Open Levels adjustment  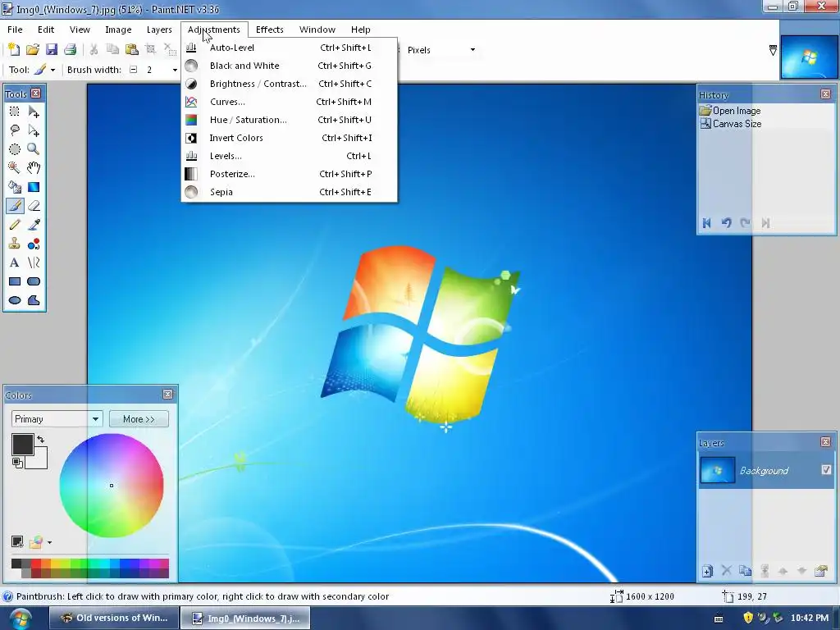[290, 156]
